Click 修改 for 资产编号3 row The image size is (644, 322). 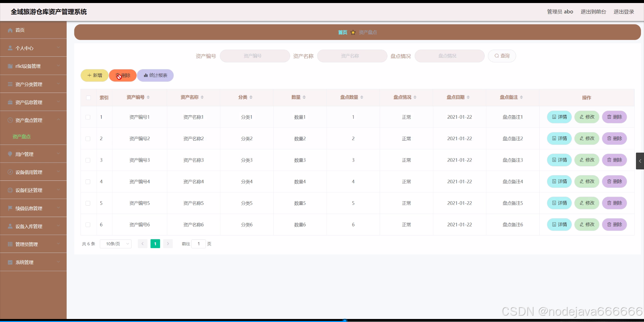(587, 160)
